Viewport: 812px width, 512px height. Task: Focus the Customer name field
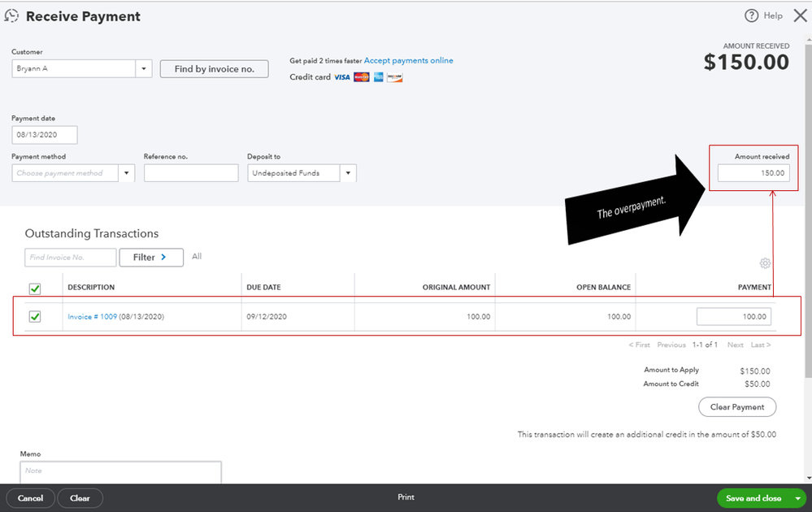(x=73, y=68)
